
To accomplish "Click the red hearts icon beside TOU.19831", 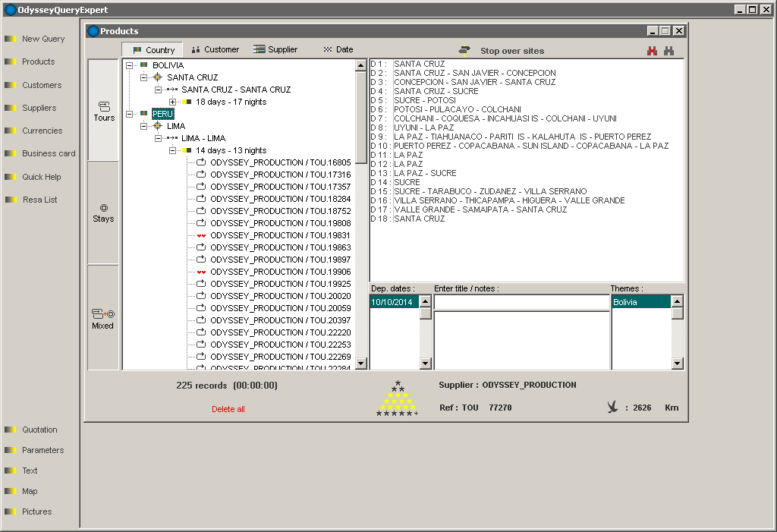I will [x=201, y=235].
